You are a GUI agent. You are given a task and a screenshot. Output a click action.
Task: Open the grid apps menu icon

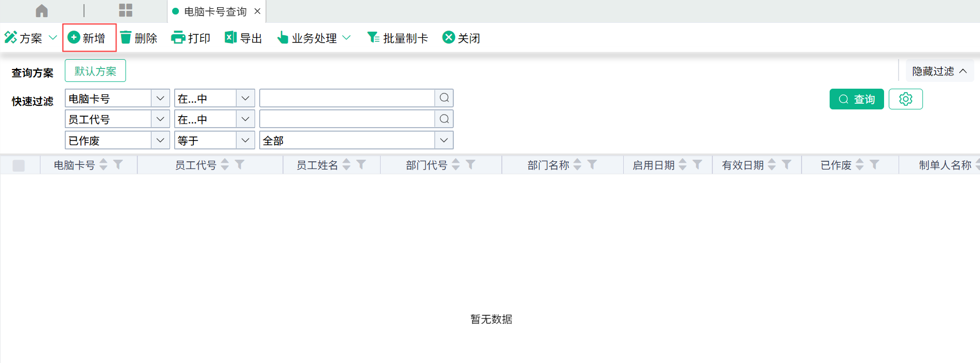[x=125, y=11]
